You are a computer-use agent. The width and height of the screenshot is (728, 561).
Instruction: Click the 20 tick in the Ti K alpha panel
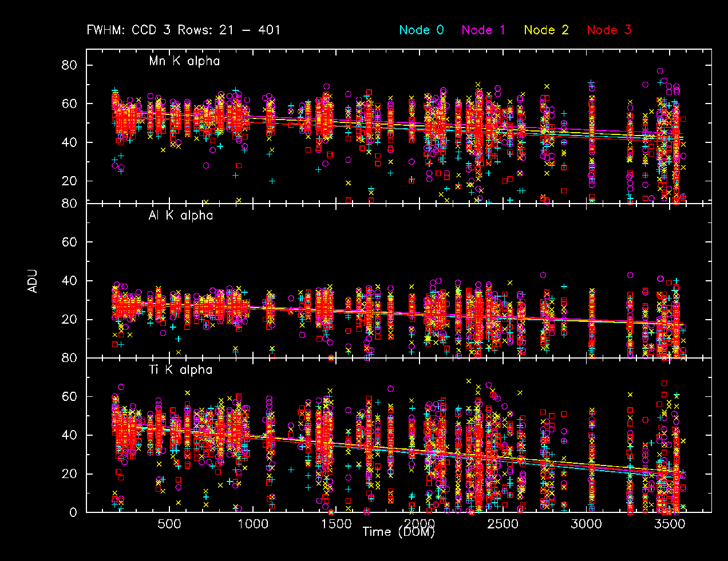click(x=69, y=474)
